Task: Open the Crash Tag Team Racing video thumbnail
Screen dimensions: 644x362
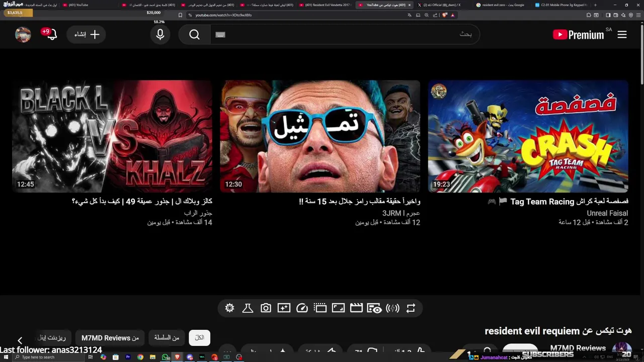Action: (x=528, y=136)
